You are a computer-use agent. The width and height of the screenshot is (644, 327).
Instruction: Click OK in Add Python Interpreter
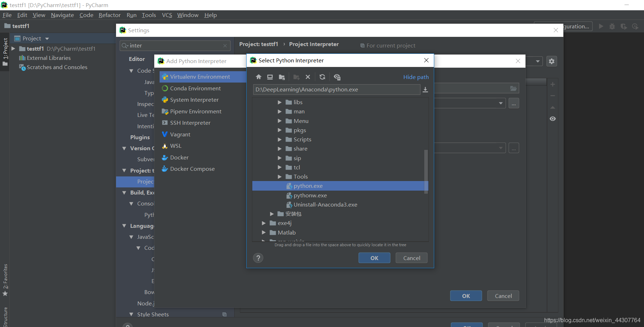click(466, 296)
